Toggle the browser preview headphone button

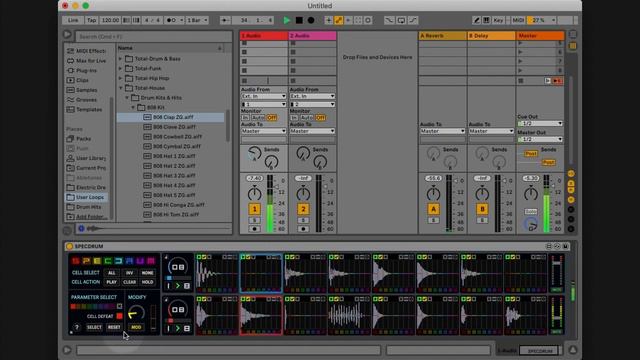tap(81, 229)
